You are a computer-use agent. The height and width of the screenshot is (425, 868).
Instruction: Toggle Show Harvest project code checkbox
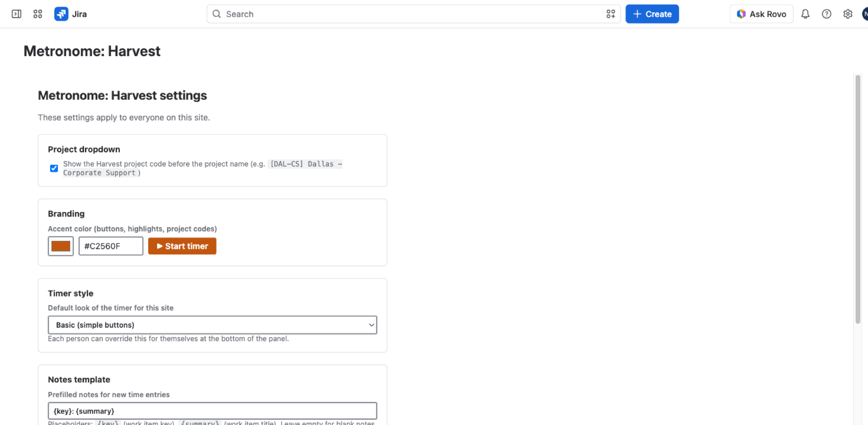point(54,168)
